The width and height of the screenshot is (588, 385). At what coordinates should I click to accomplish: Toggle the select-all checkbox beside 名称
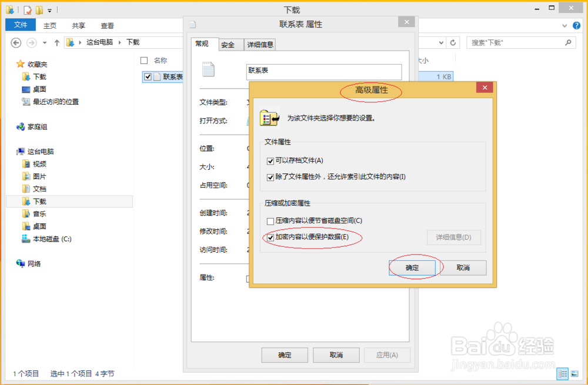pos(144,61)
